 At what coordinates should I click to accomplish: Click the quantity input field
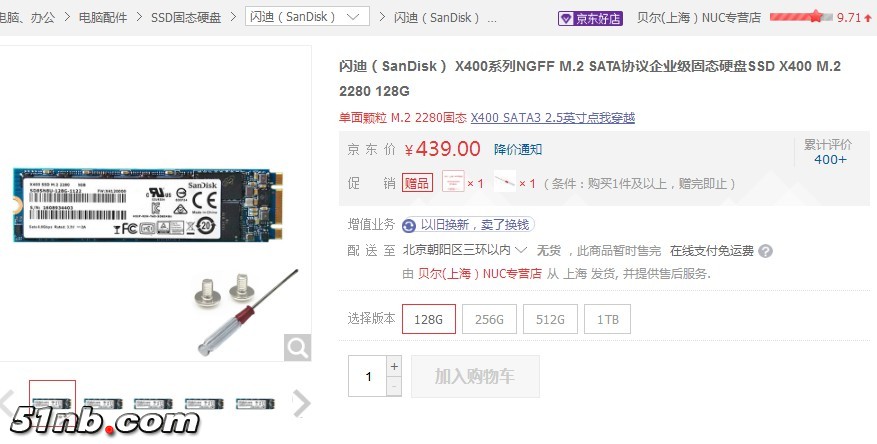point(367,376)
